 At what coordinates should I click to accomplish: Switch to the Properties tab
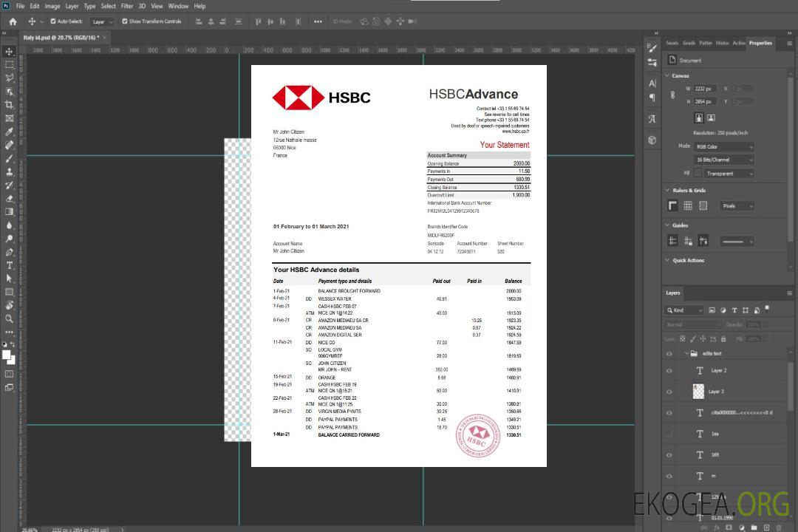pos(760,43)
